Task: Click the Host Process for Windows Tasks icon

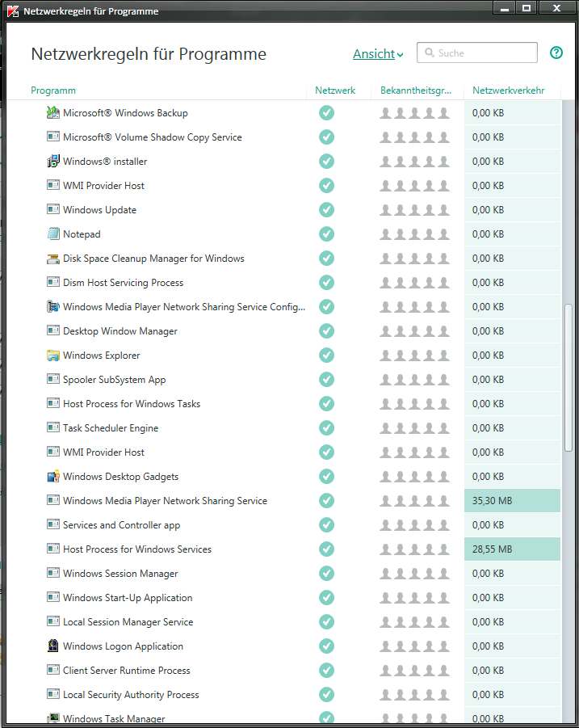Action: (x=52, y=403)
